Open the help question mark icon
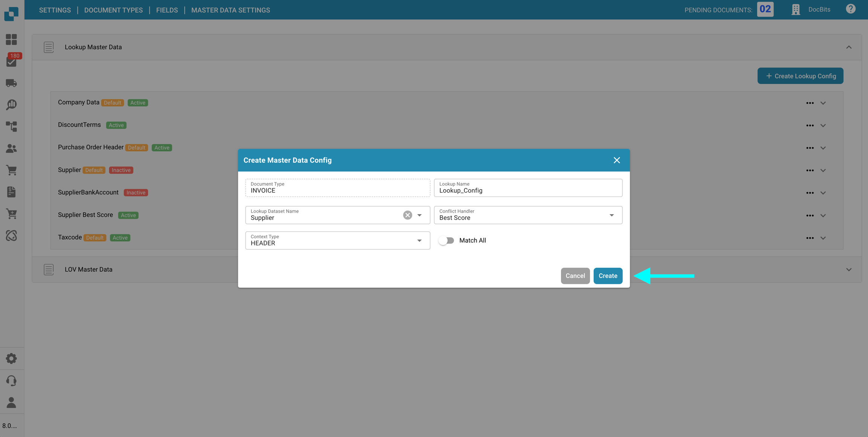 [x=850, y=9]
